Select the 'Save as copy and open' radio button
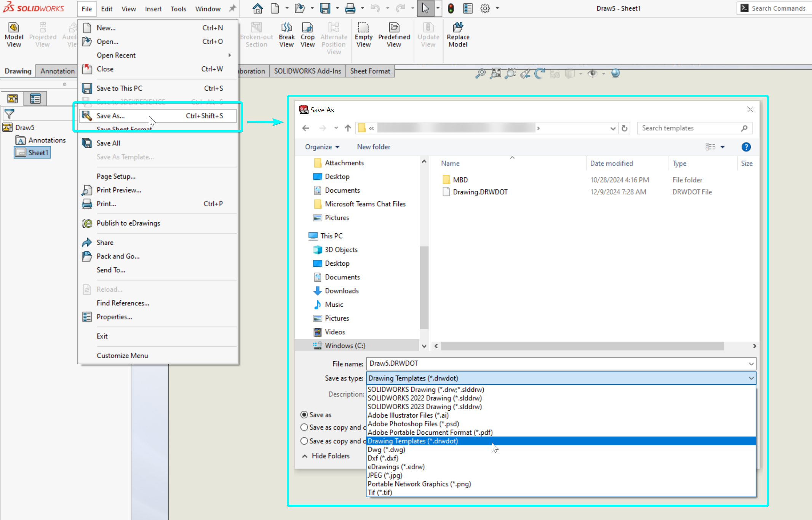This screenshot has width=812, height=520. [304, 441]
